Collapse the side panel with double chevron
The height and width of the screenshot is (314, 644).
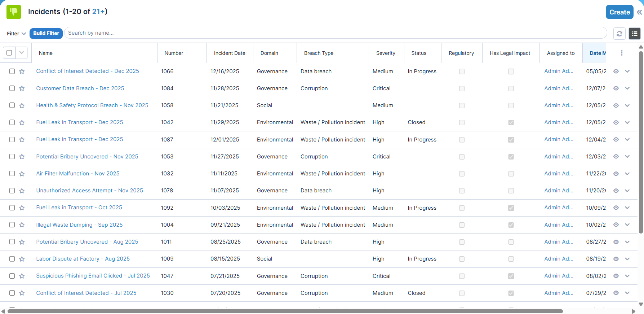[x=639, y=12]
